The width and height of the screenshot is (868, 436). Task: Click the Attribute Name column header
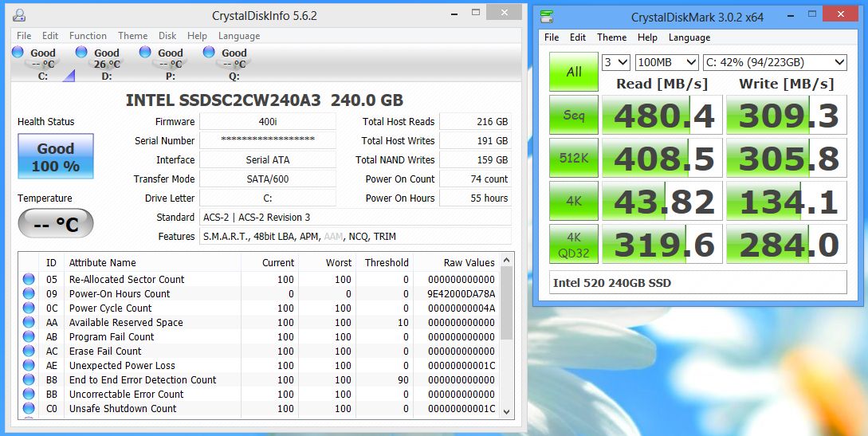[x=152, y=263]
